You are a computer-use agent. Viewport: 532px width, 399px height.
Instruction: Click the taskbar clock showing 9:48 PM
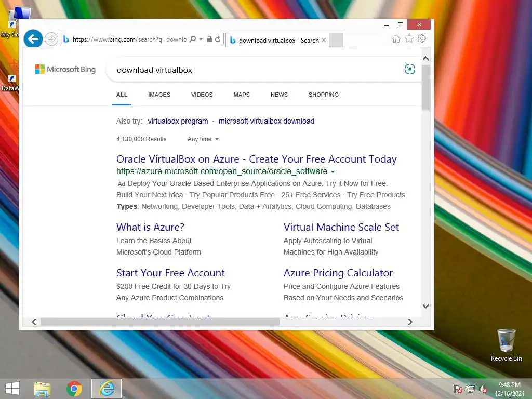pyautogui.click(x=509, y=389)
